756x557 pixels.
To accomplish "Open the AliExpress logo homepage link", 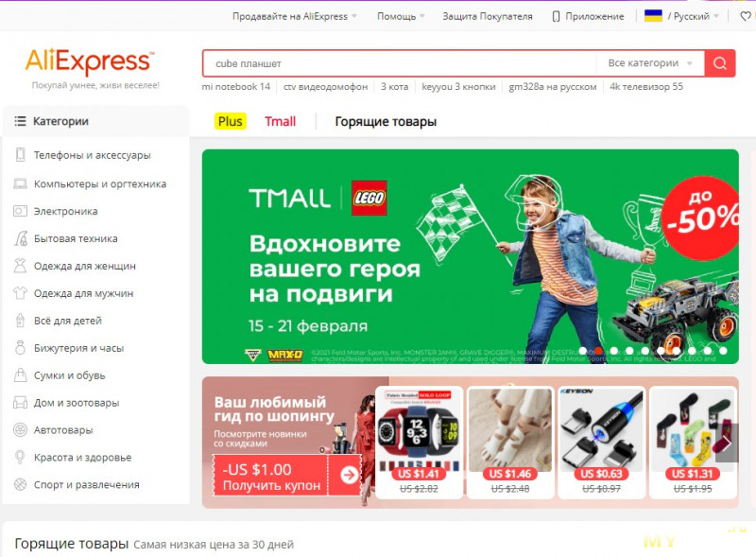I will pyautogui.click(x=90, y=61).
